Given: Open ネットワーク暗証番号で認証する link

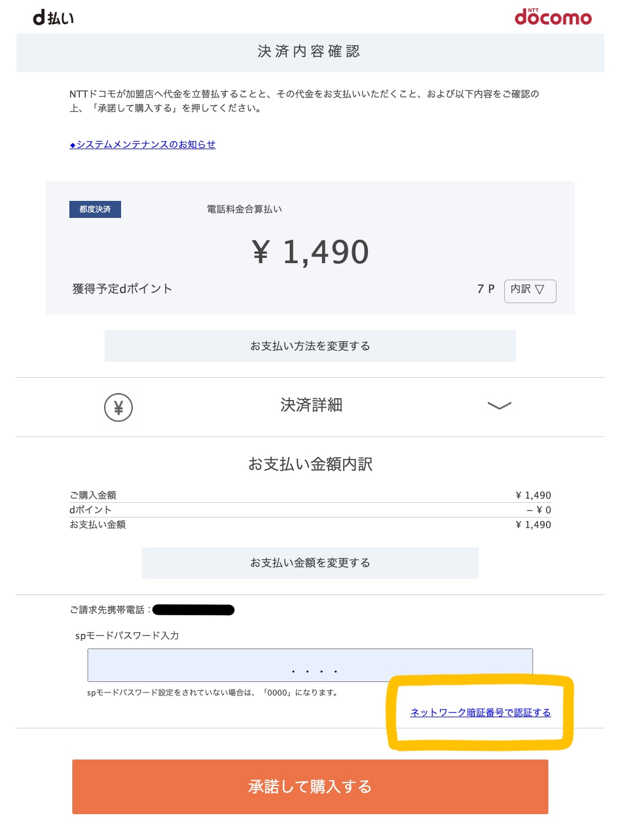Looking at the screenshot, I should click(x=480, y=713).
